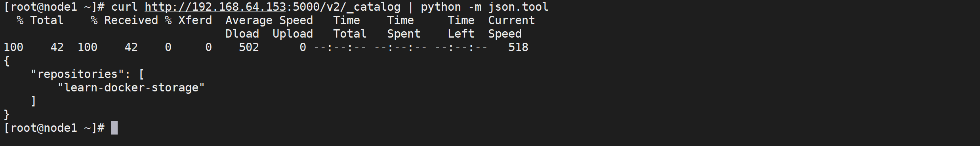This screenshot has height=146, width=980.
Task: Click the underlined http://192.168.64.153 URL
Action: (x=215, y=7)
